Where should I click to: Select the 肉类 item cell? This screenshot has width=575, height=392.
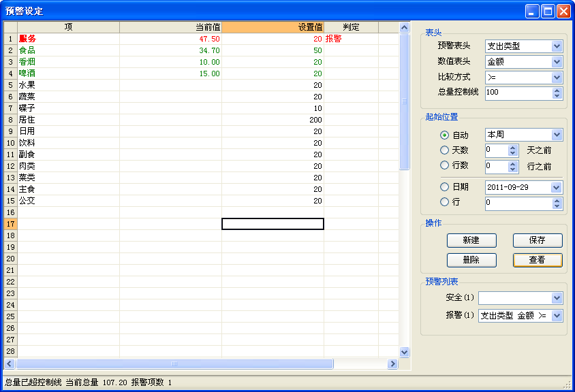[x=69, y=166]
